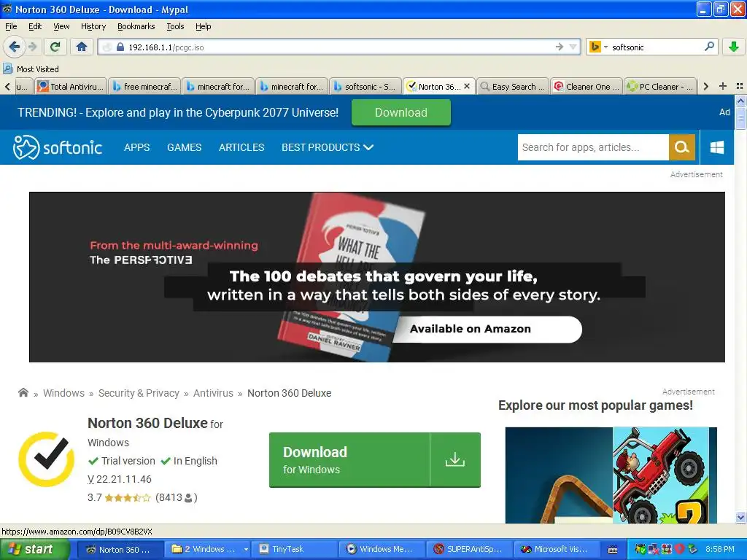Viewport: 747px width, 560px height.
Task: Click the Available on Amazon ad button
Action: [487, 329]
